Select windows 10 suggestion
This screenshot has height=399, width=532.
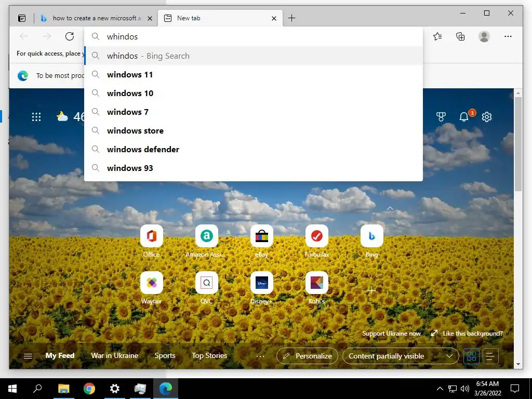pyautogui.click(x=254, y=94)
